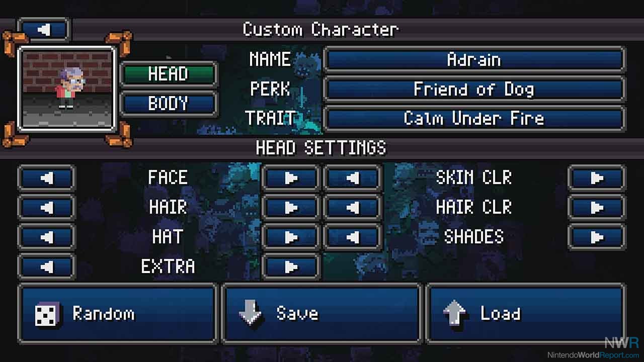Select previous FACE option
This screenshot has width=644, height=362.
click(47, 178)
